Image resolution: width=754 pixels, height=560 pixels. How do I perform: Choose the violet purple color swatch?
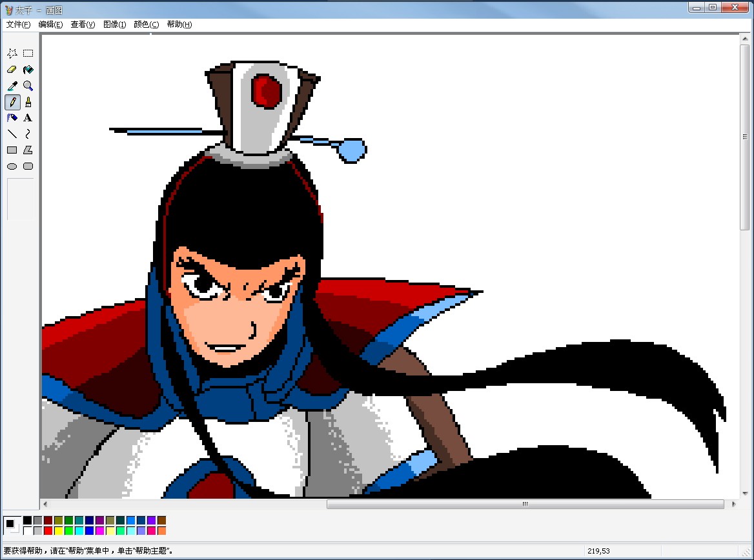tap(151, 520)
